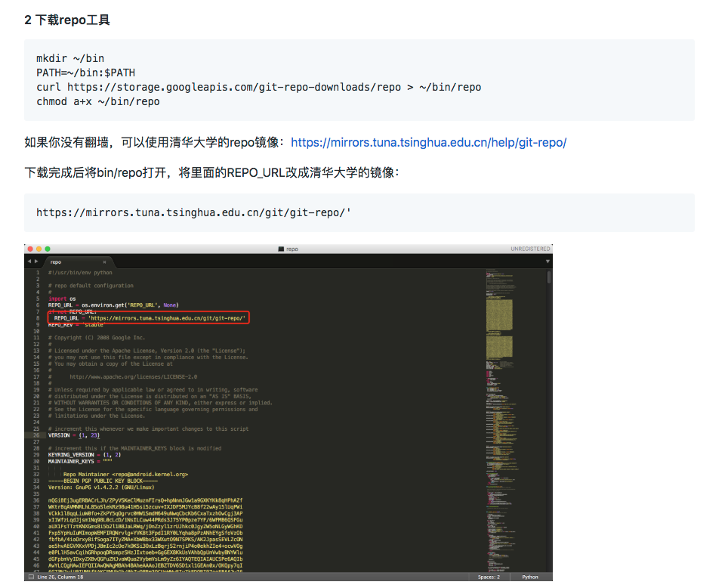Close the repo tab with its x button

pyautogui.click(x=105, y=262)
